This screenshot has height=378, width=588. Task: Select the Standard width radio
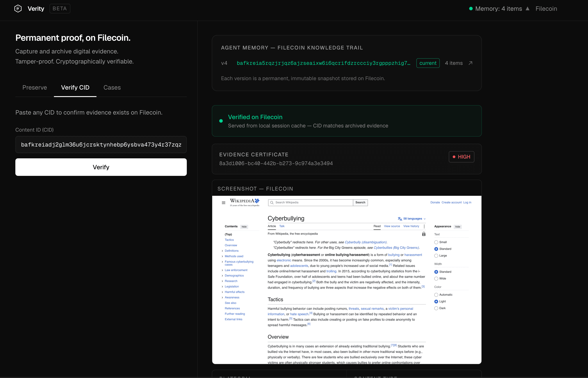click(436, 272)
